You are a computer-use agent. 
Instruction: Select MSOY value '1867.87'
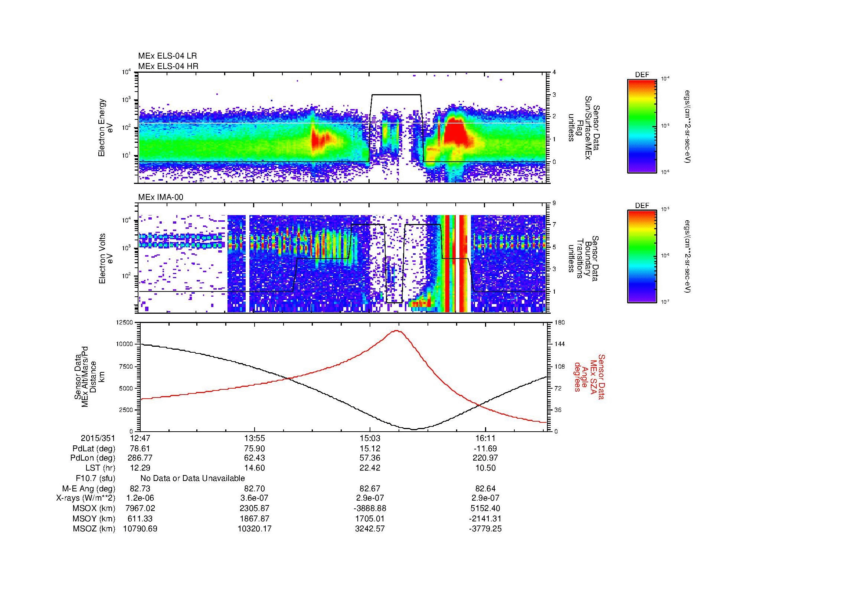(255, 518)
